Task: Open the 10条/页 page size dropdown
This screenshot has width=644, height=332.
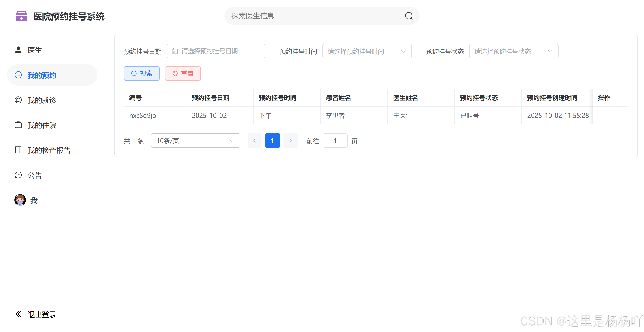Action: tap(195, 141)
